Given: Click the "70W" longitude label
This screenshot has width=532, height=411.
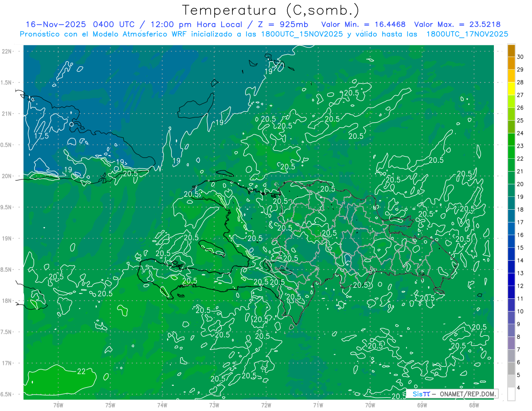Looking at the screenshot, I should tap(370, 405).
